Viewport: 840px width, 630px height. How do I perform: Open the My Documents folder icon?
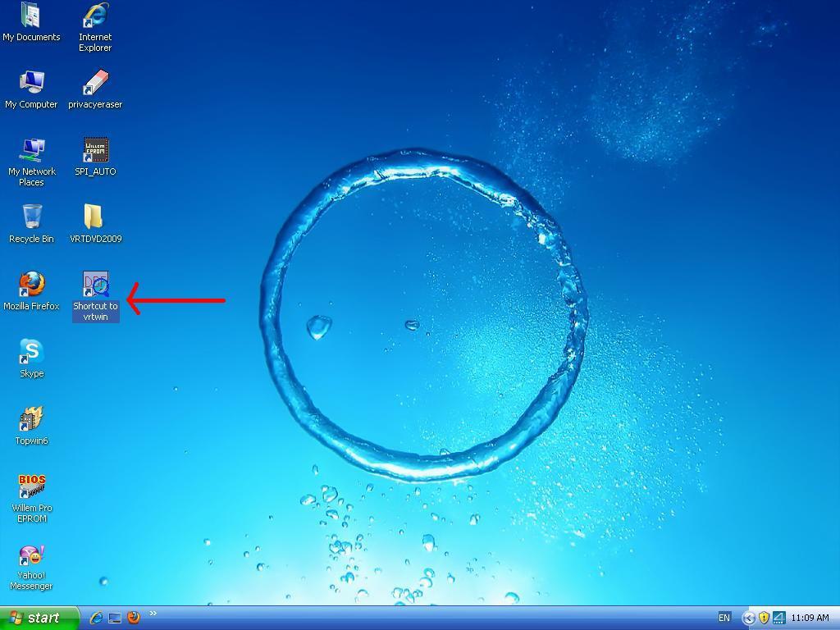coord(31,16)
